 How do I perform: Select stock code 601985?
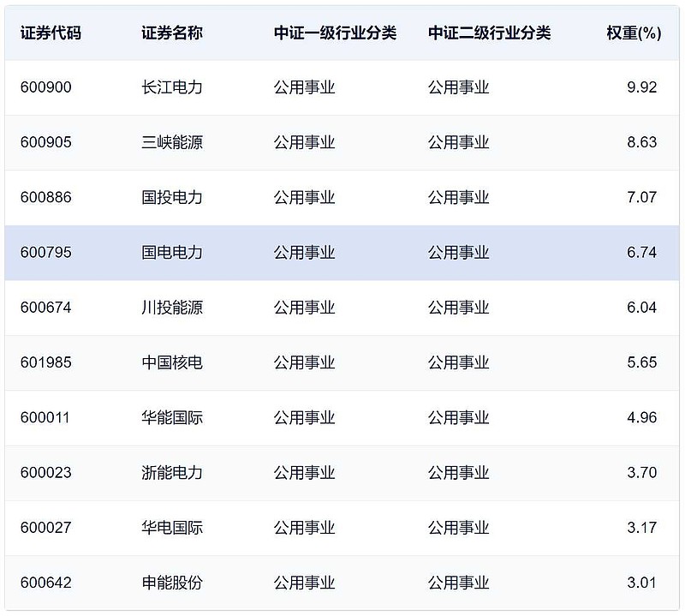tap(45, 362)
